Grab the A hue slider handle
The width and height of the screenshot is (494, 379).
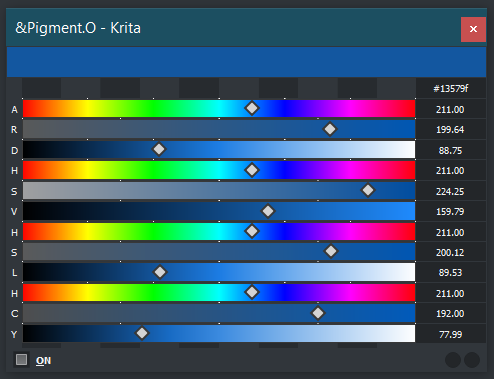[252, 108]
